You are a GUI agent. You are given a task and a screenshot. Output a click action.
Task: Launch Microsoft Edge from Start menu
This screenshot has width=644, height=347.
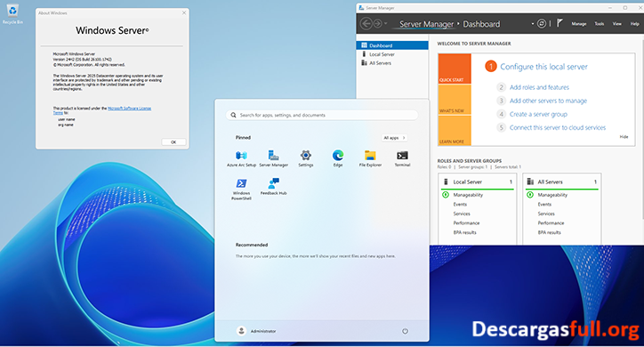pyautogui.click(x=338, y=158)
